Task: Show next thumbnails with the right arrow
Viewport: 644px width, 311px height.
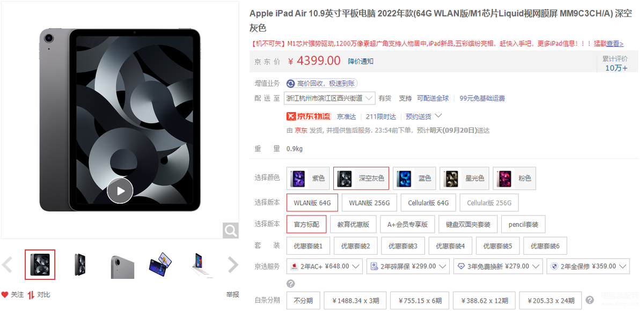Action: click(x=233, y=264)
